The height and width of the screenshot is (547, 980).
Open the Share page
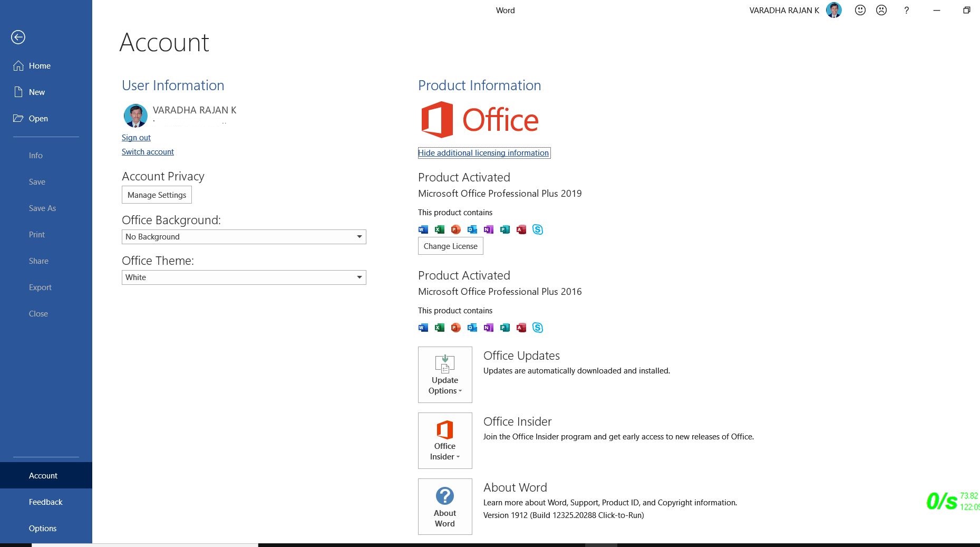[46, 261]
